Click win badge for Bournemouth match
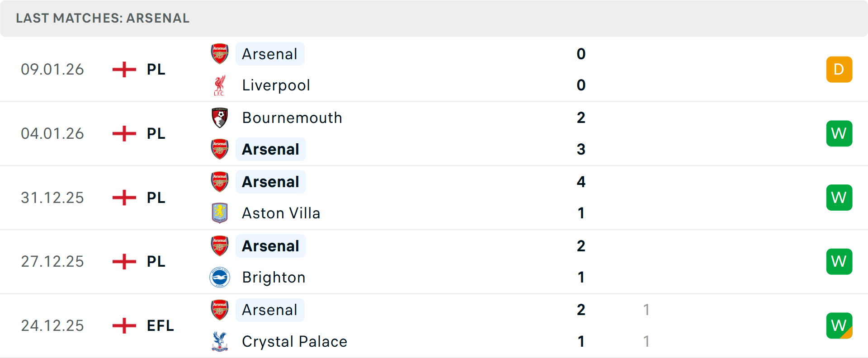The image size is (868, 358). (839, 133)
